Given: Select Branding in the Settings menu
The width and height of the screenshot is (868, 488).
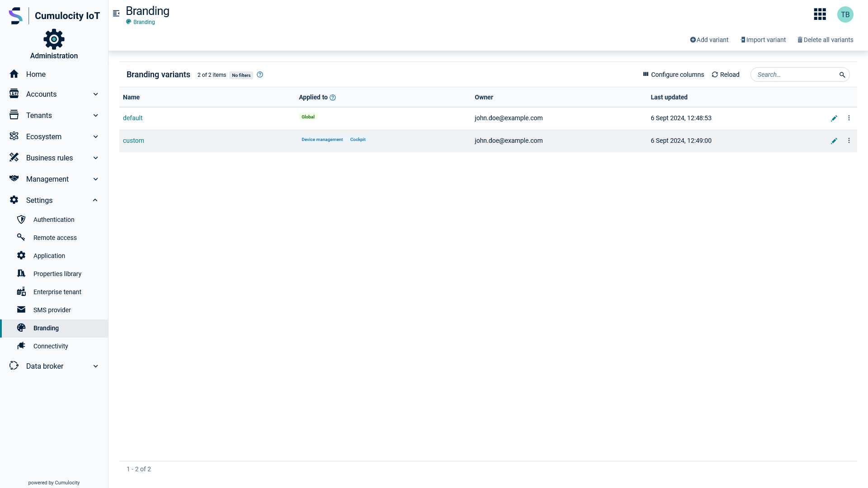Looking at the screenshot, I should pos(54,328).
